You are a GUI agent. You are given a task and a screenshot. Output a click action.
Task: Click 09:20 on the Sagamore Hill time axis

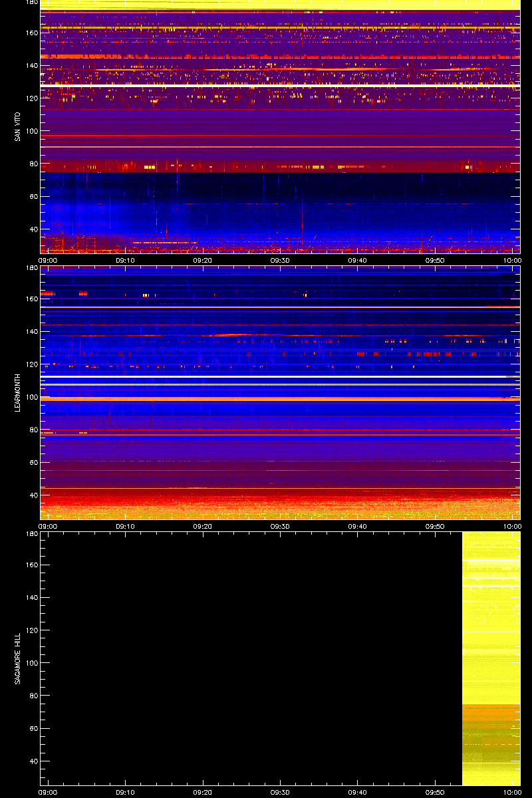[202, 793]
